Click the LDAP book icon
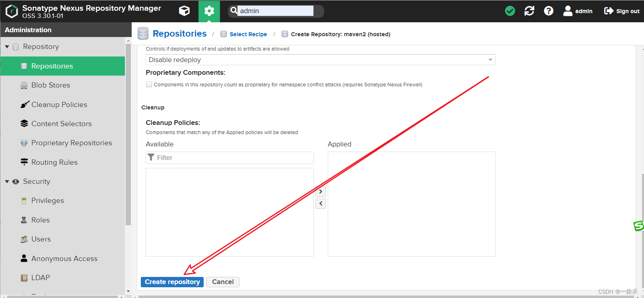644x298 pixels. pos(24,278)
